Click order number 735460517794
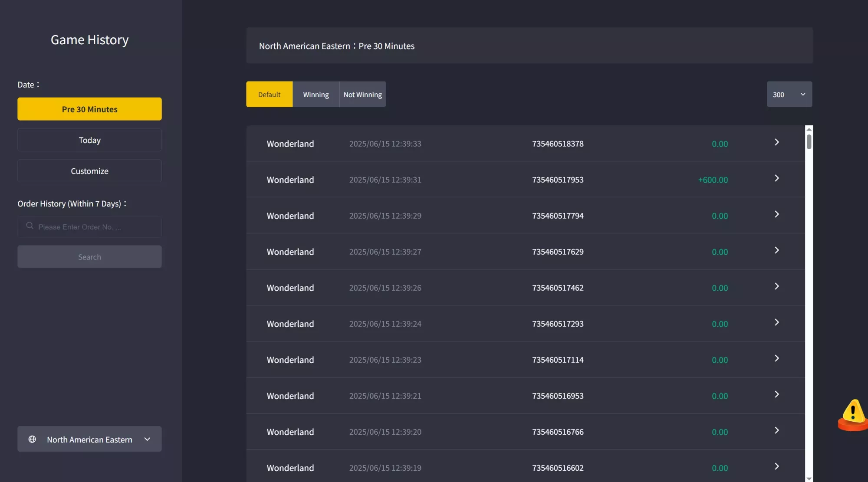Viewport: 868px width, 482px height. tap(558, 216)
